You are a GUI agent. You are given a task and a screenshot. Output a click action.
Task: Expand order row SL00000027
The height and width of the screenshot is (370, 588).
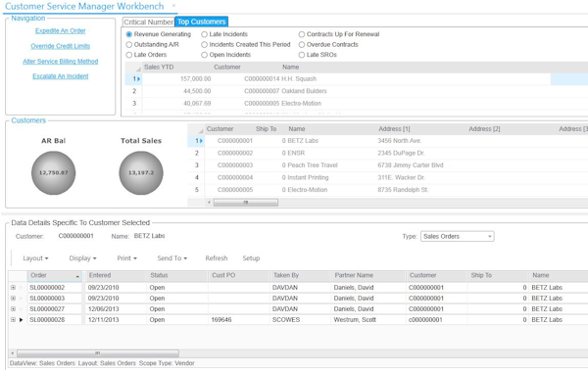[13, 309]
